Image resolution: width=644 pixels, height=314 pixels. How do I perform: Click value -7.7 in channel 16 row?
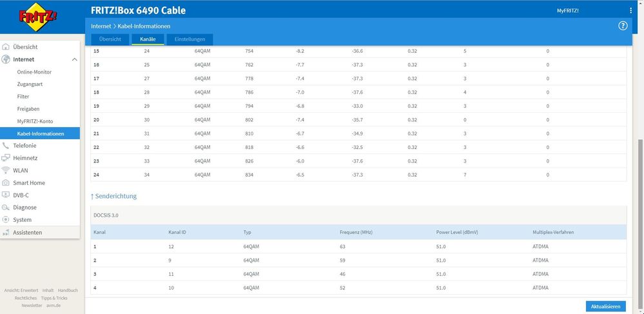point(300,65)
